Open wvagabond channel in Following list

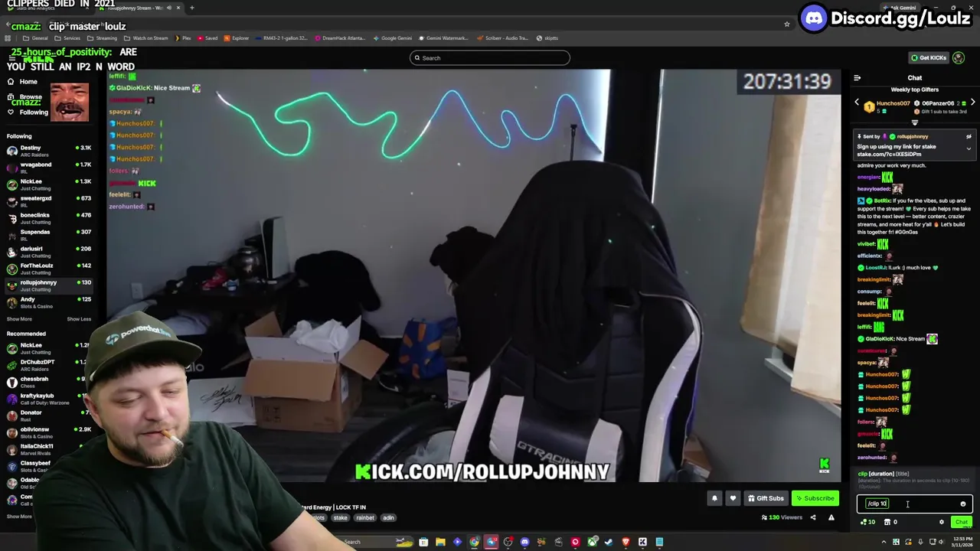(48, 168)
